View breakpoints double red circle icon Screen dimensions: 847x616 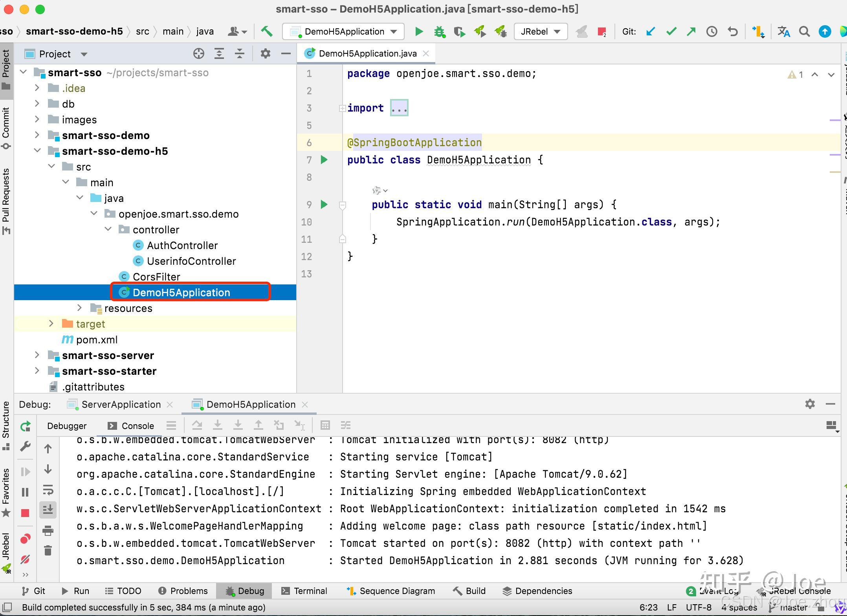(x=26, y=539)
